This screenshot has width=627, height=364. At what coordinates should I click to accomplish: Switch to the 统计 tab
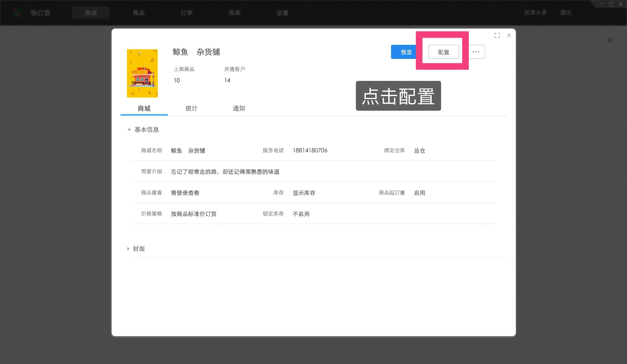tap(191, 108)
